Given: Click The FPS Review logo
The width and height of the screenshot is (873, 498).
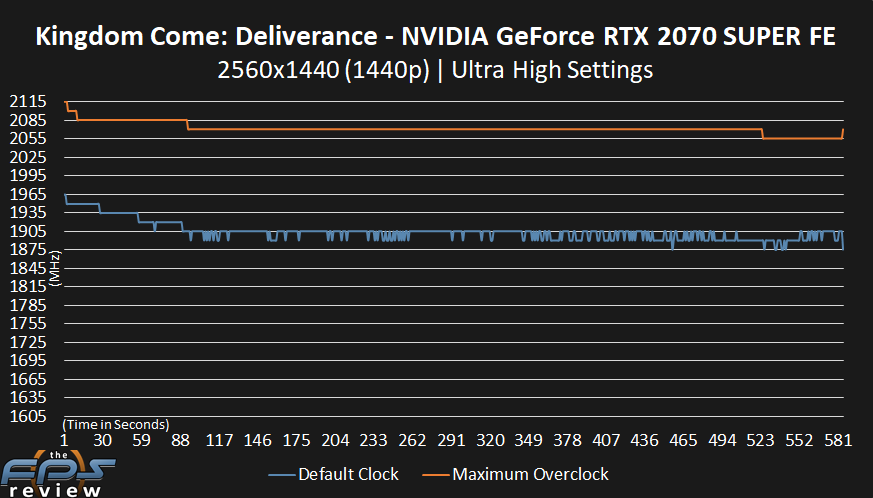Looking at the screenshot, I should pyautogui.click(x=57, y=474).
